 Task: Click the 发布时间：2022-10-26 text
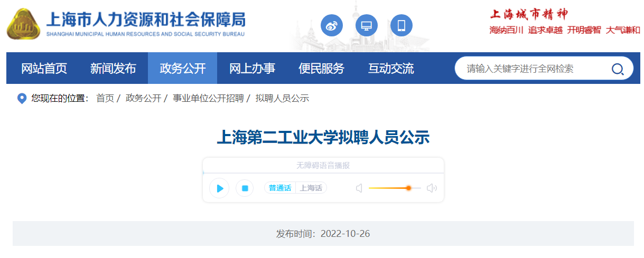323,233
